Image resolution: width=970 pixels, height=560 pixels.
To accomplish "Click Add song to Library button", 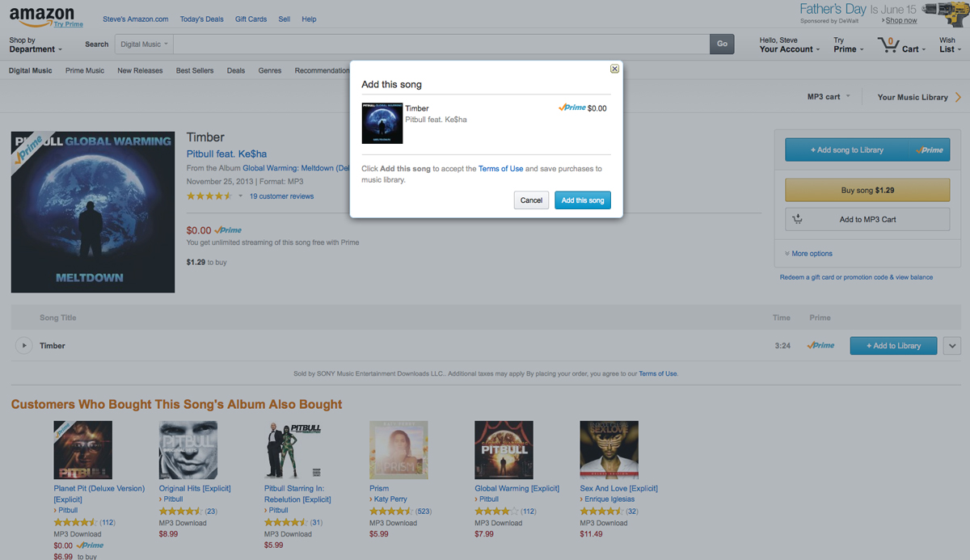I will 867,149.
